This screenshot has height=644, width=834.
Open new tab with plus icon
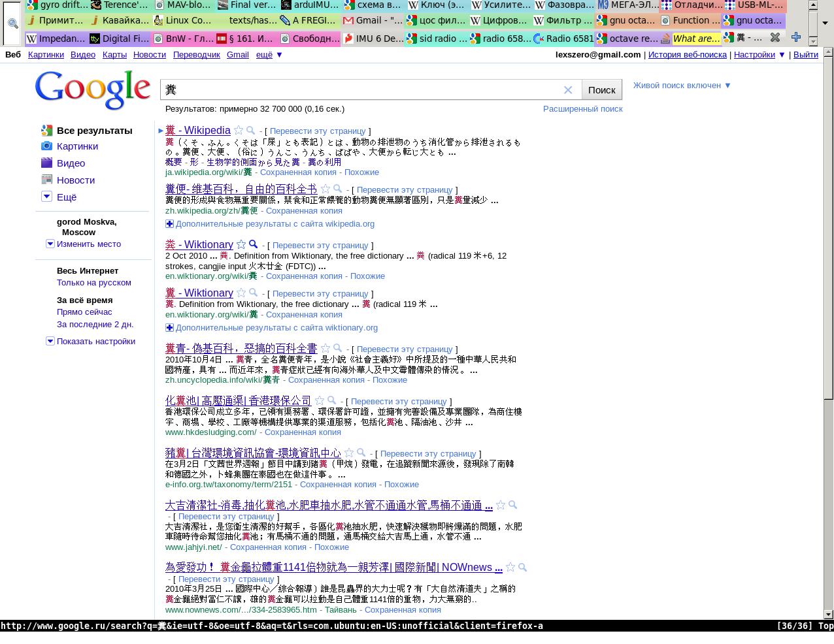[x=795, y=38]
